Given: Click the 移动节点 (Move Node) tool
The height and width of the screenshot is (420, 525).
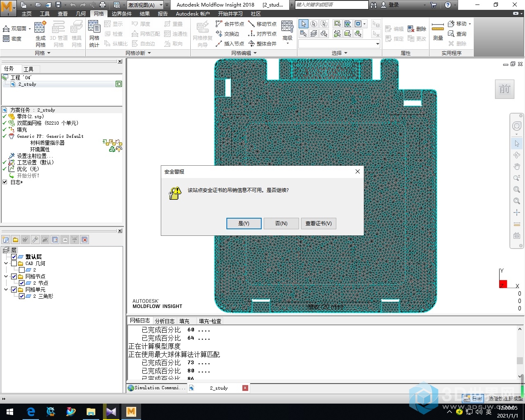Looking at the screenshot, I should click(262, 24).
